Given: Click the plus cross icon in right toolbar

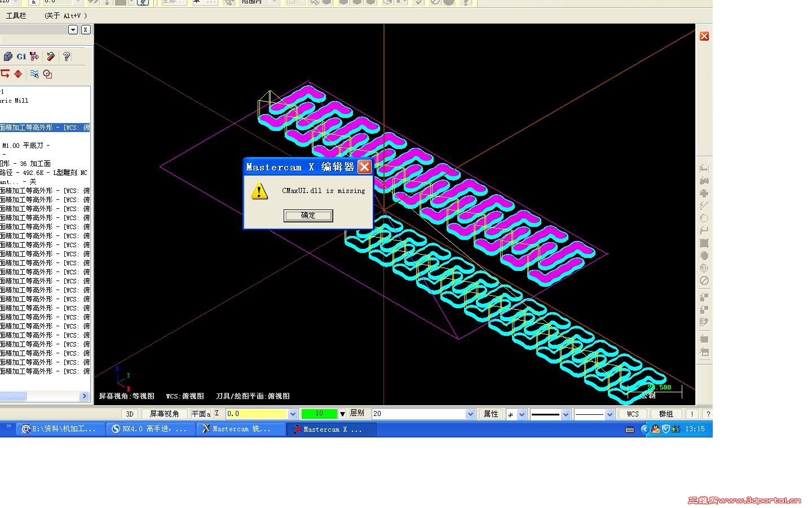Looking at the screenshot, I should [704, 193].
